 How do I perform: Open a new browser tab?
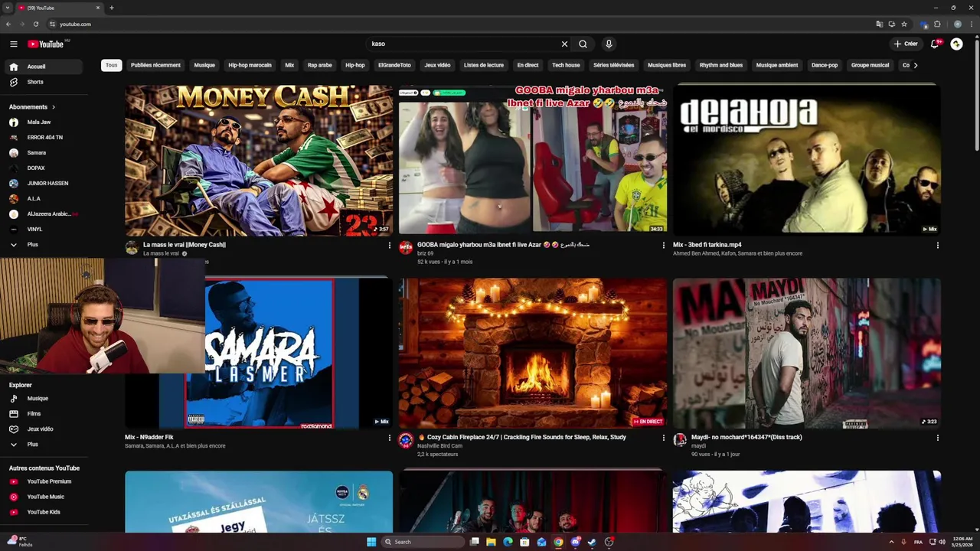tap(112, 8)
